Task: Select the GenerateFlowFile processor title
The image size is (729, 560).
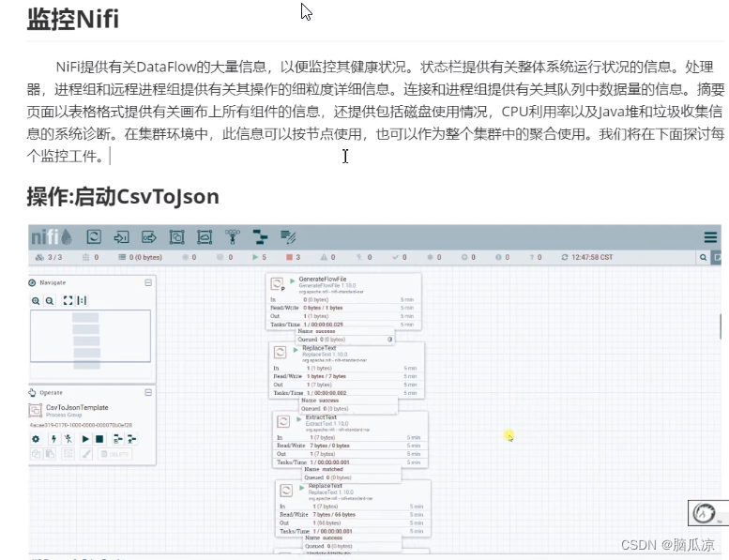Action: (x=323, y=280)
